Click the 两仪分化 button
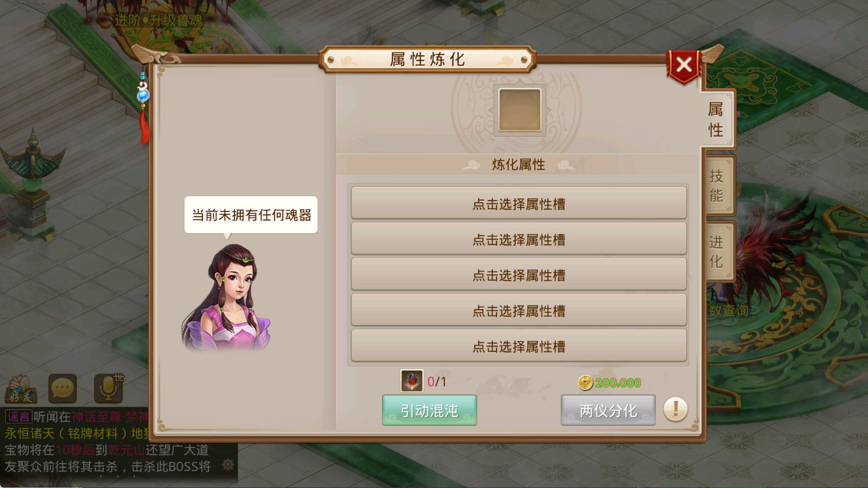 click(x=608, y=410)
